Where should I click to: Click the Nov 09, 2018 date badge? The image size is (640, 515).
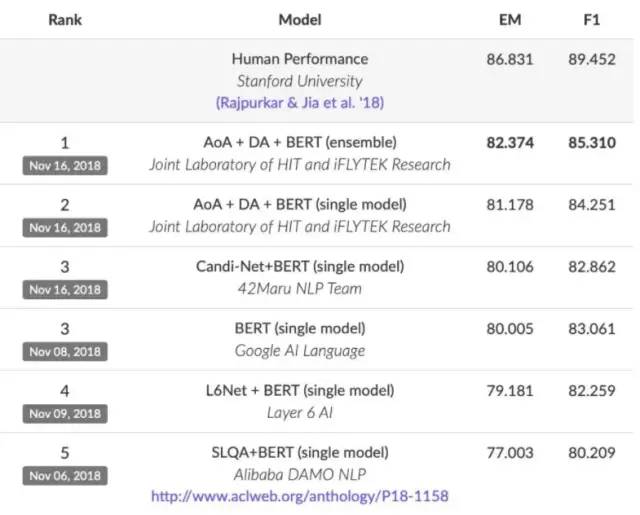click(65, 413)
